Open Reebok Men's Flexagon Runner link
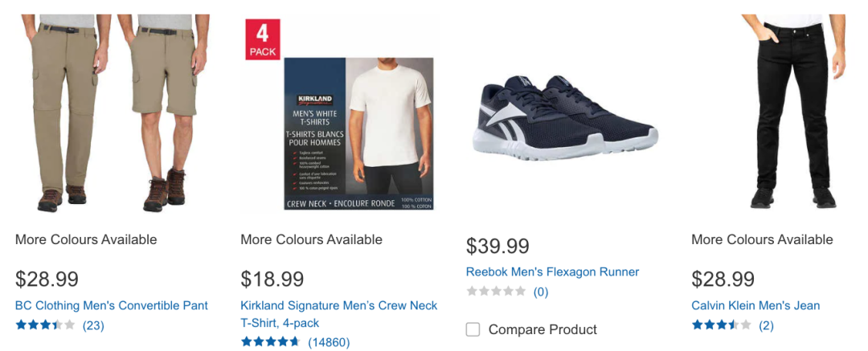868x351 pixels. coord(553,271)
